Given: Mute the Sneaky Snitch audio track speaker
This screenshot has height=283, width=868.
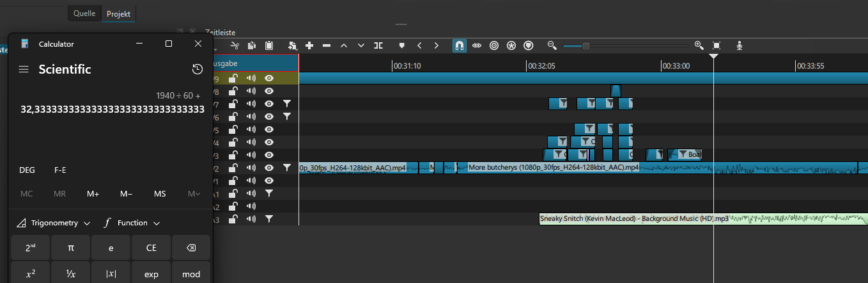Looking at the screenshot, I should coord(251,219).
